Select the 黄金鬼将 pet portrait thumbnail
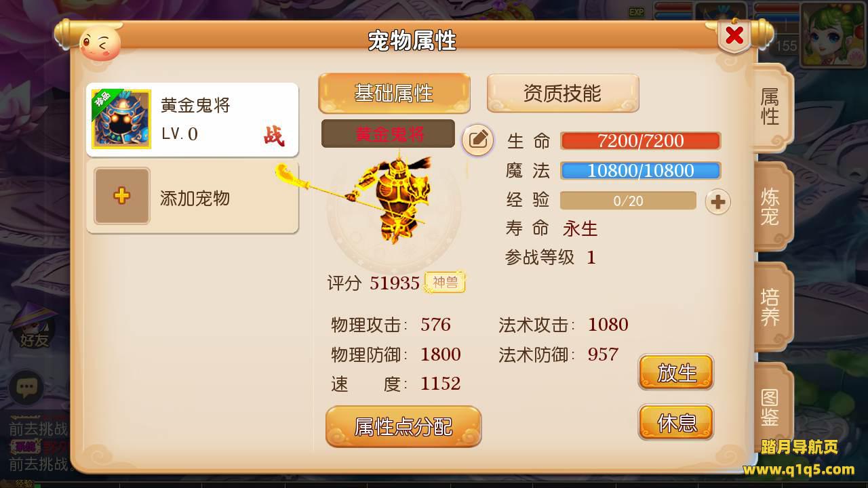Viewport: 868px width, 488px height. tap(121, 119)
